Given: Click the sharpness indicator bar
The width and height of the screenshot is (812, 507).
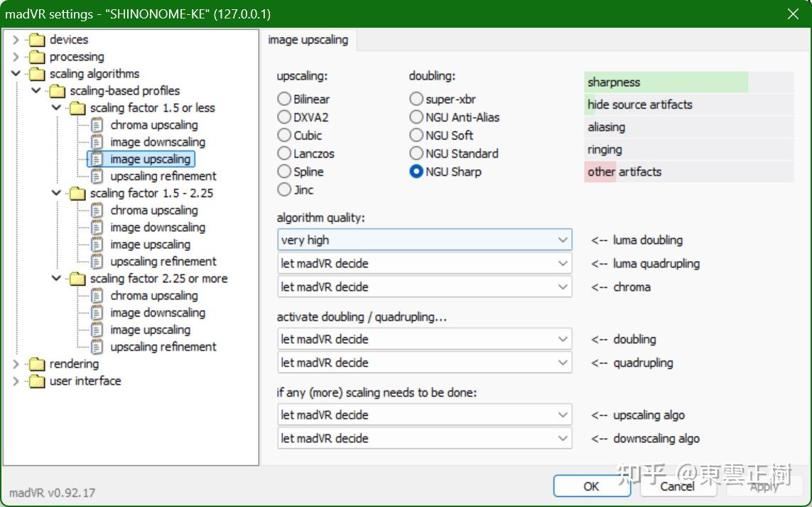Looking at the screenshot, I should 689,82.
